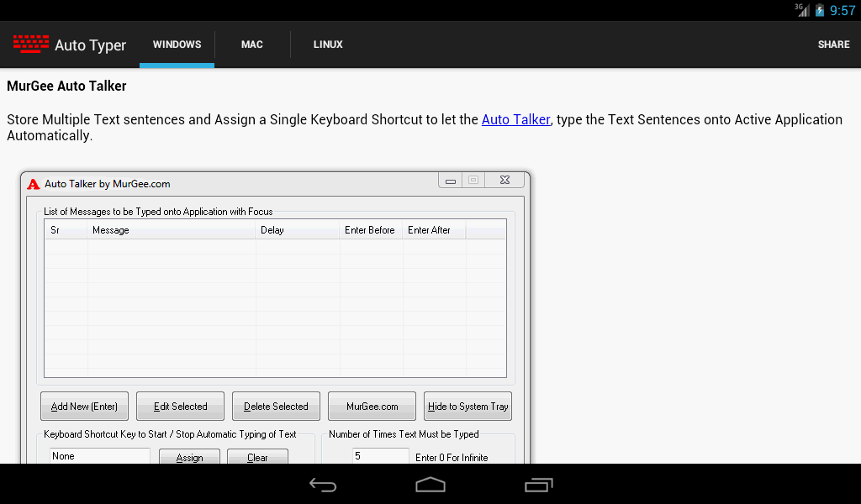
Task: Click the Clear shortcut button
Action: coord(257,457)
